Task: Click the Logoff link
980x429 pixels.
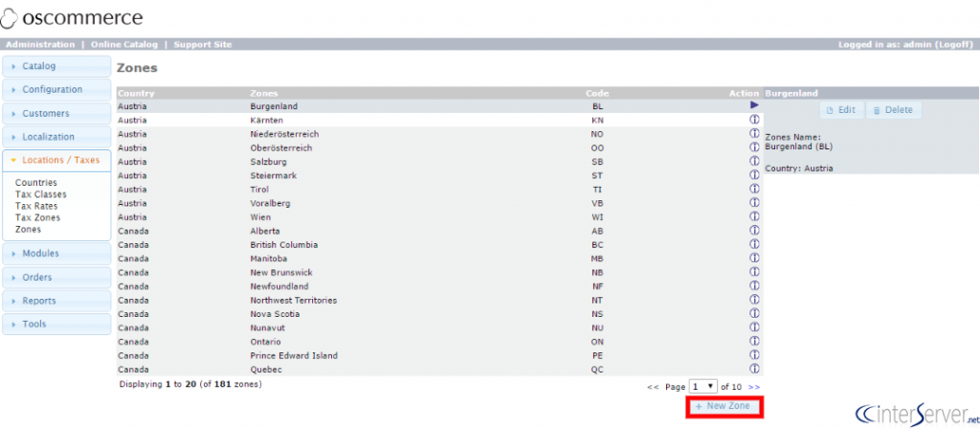Action: click(954, 44)
